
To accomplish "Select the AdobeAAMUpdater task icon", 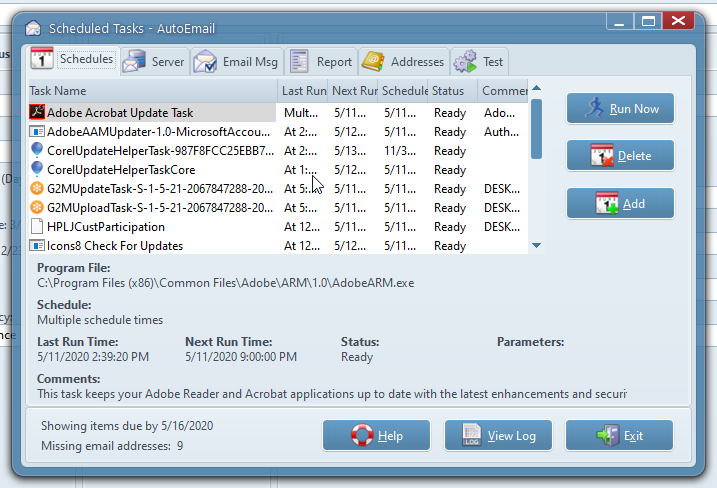I will point(37,132).
